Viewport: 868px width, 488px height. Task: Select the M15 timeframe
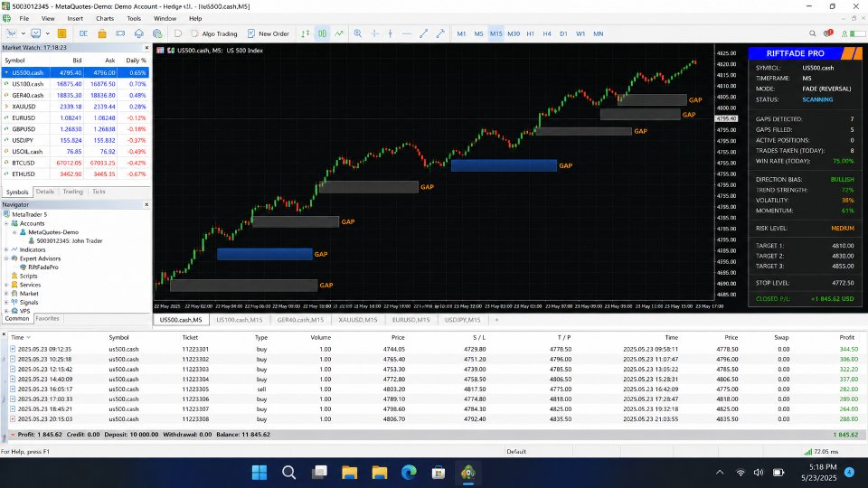(x=495, y=33)
